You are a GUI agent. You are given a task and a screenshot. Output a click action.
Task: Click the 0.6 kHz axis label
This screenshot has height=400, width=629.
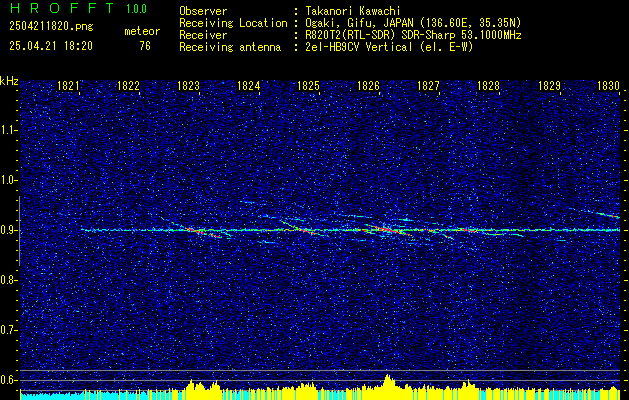(x=7, y=380)
